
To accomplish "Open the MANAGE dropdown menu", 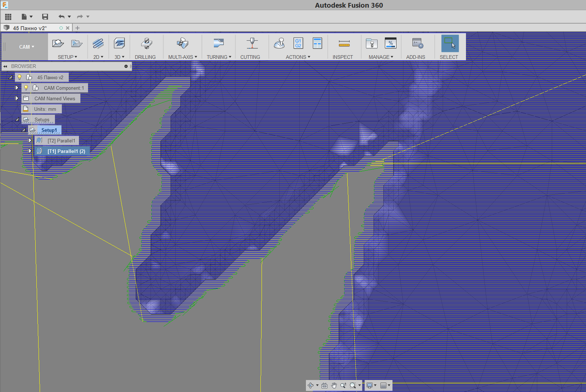I will point(381,57).
